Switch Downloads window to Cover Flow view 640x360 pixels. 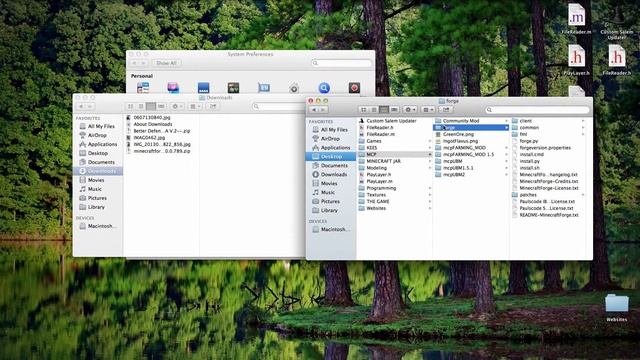click(x=161, y=106)
